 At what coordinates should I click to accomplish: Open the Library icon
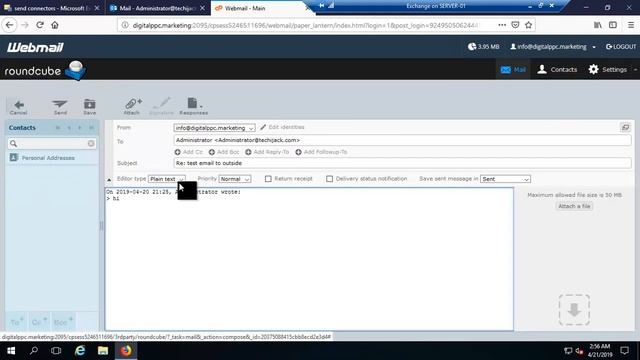(x=598, y=25)
